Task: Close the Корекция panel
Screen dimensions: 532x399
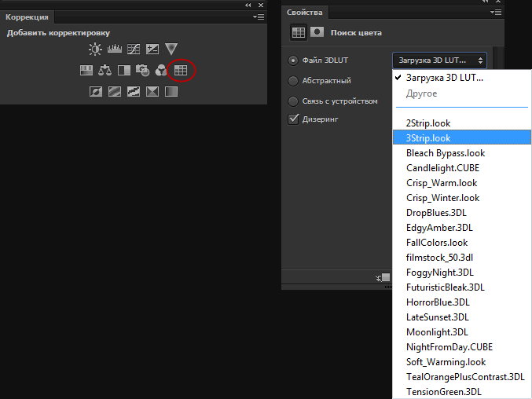Action: [x=261, y=5]
